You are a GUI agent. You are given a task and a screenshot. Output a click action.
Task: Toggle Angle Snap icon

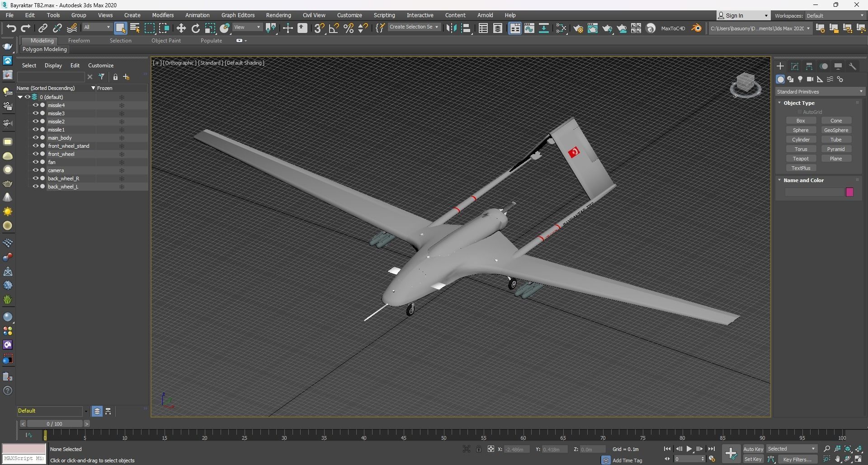point(334,28)
